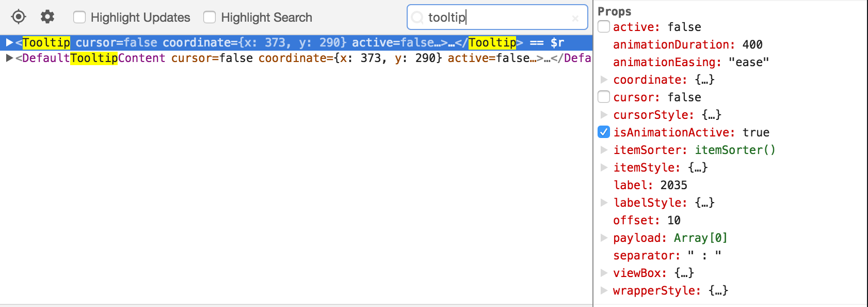Screen dimensions: 868x307
Task: Clear the search field with x icon
Action: coord(575,18)
